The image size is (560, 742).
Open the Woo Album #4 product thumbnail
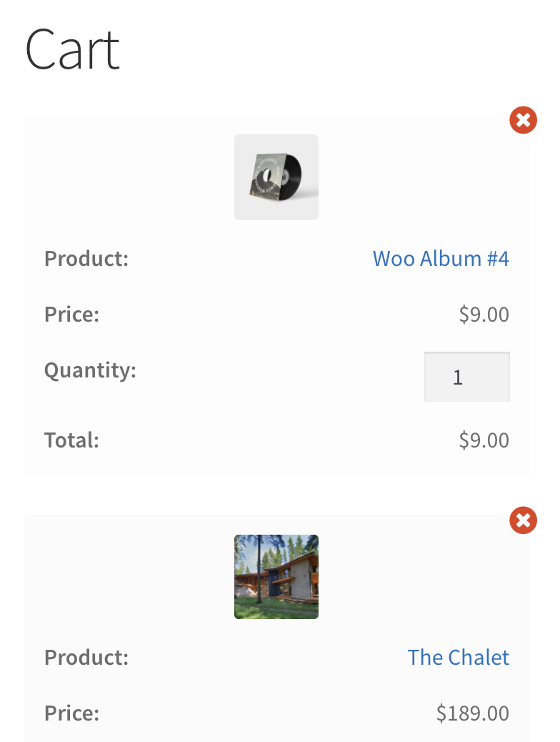point(276,177)
